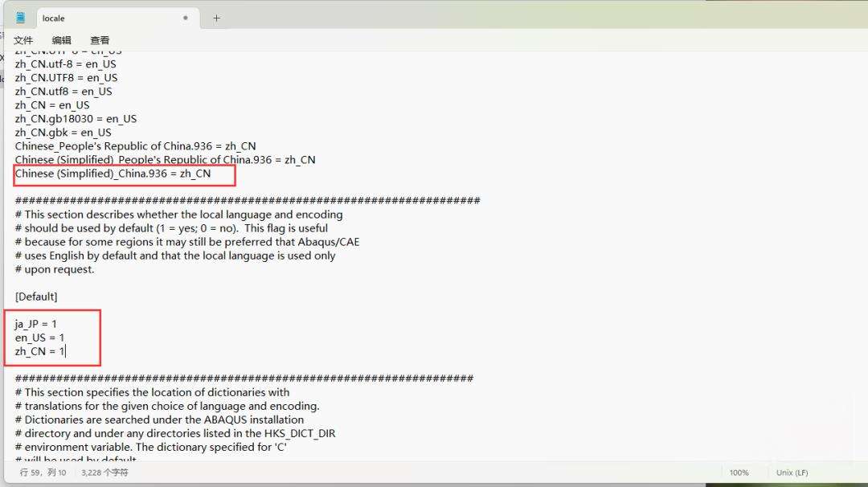Click the hash divider line above the describes-section comment
Viewport: 868px width, 487px height.
tap(248, 200)
